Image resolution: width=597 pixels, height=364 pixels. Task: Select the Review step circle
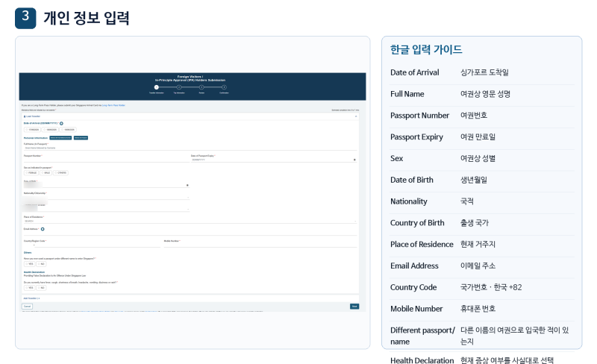tap(201, 87)
